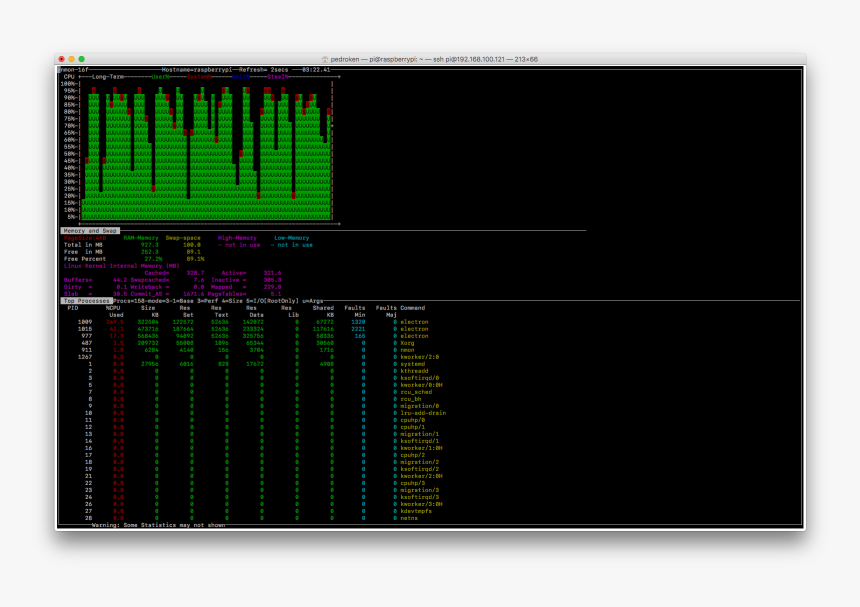Image resolution: width=860 pixels, height=607 pixels.
Task: Minimize the terminal window with yellow button
Action: [x=71, y=59]
